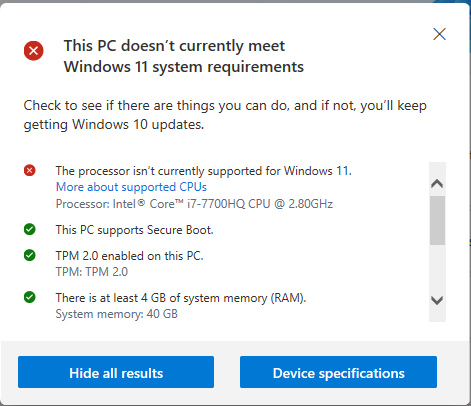Viewport: 471px width, 406px height.
Task: Open Device specifications
Action: 338,372
